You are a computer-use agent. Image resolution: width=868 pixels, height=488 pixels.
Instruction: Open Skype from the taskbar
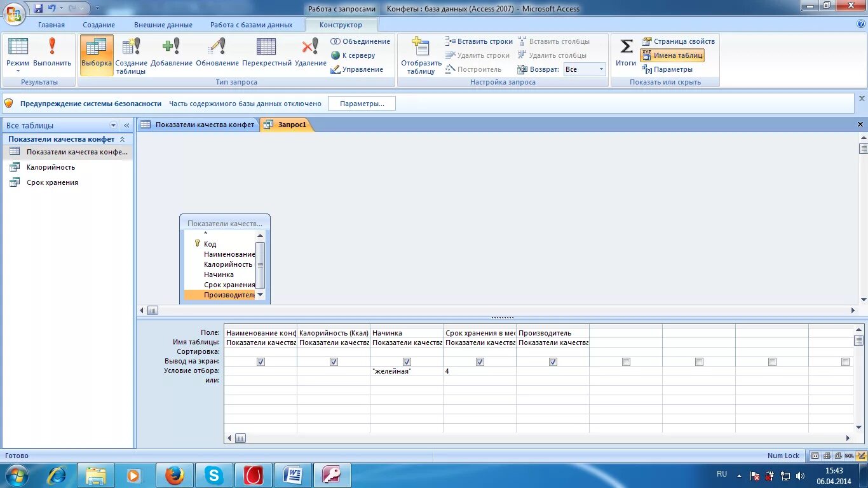point(214,475)
